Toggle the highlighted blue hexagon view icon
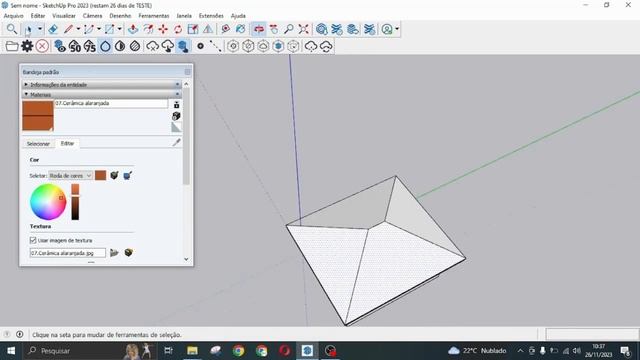This screenshot has height=360, width=640. click(278, 46)
